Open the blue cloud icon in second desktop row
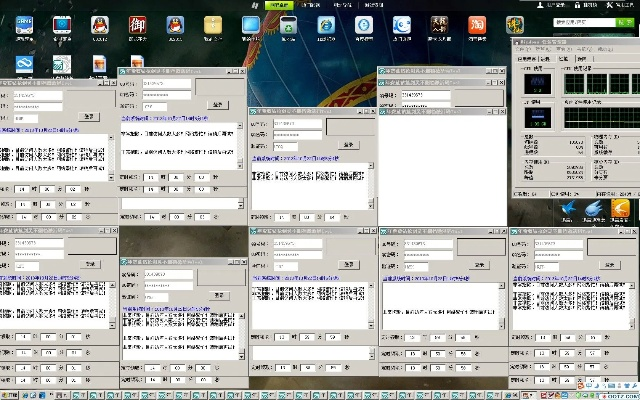The width and height of the screenshot is (640, 400). (25, 64)
